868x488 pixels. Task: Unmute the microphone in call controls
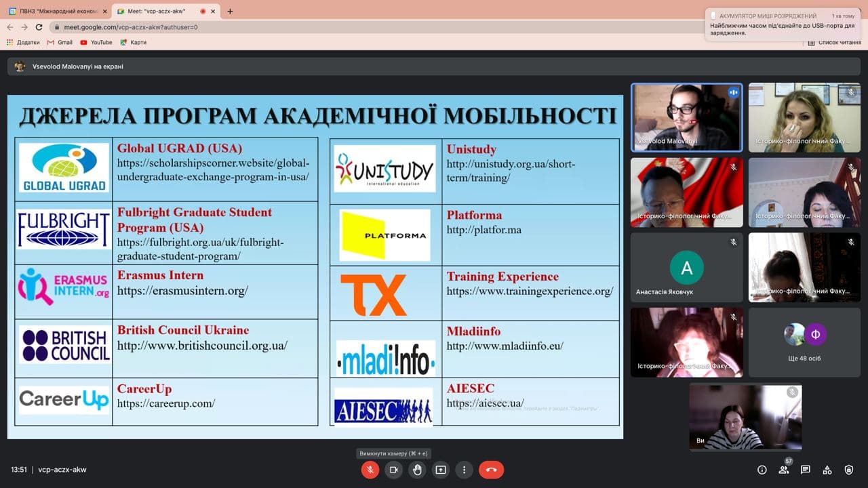point(370,470)
